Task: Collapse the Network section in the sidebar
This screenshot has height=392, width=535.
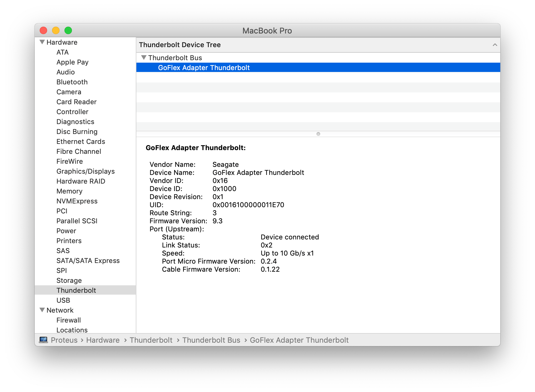Action: pos(42,310)
